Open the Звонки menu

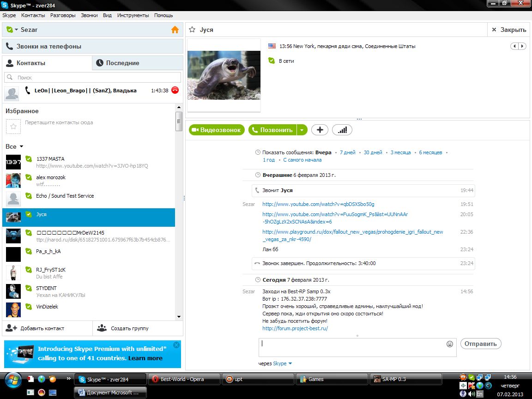click(x=89, y=15)
